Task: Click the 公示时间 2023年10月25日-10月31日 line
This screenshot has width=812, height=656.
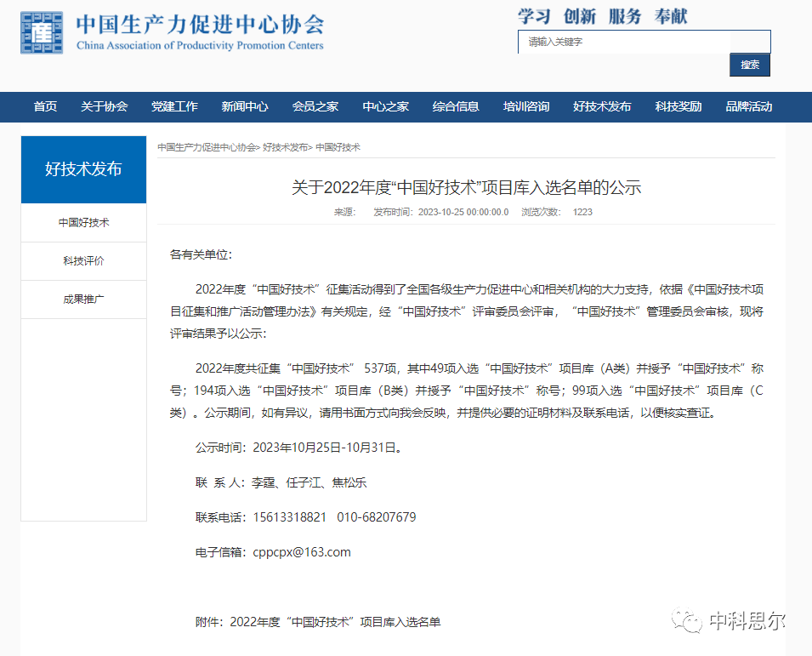Action: (298, 448)
